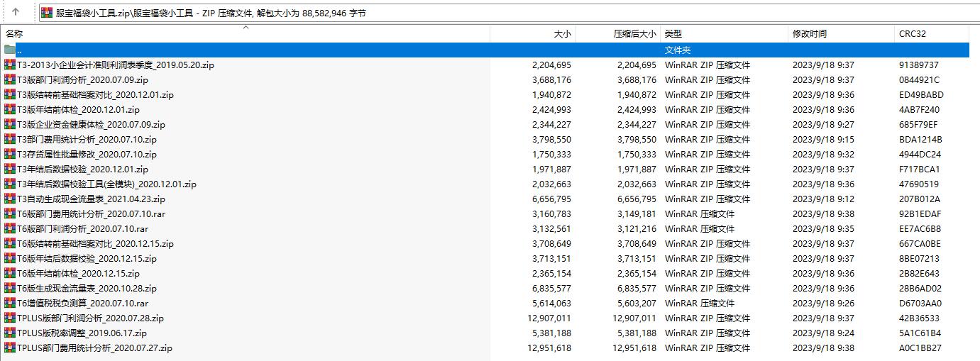Click packed size value 12,907,011

(634, 318)
